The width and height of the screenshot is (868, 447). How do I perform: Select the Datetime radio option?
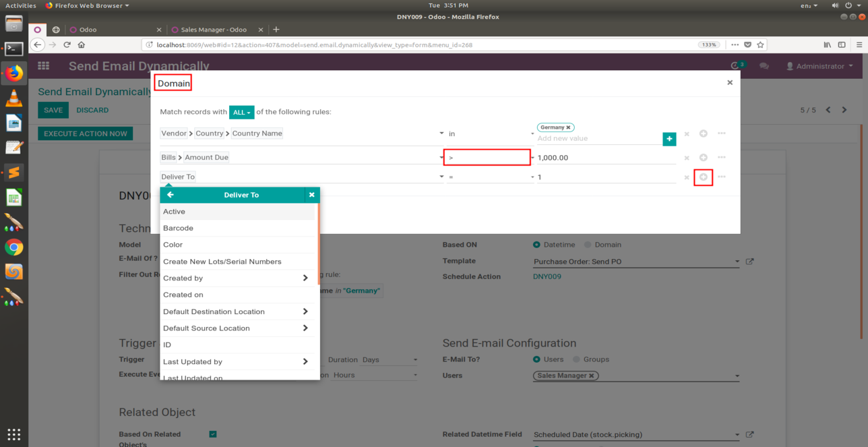[x=536, y=245]
